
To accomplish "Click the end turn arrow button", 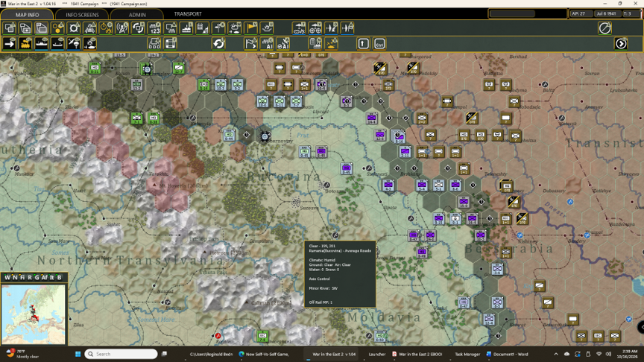I will click(621, 43).
